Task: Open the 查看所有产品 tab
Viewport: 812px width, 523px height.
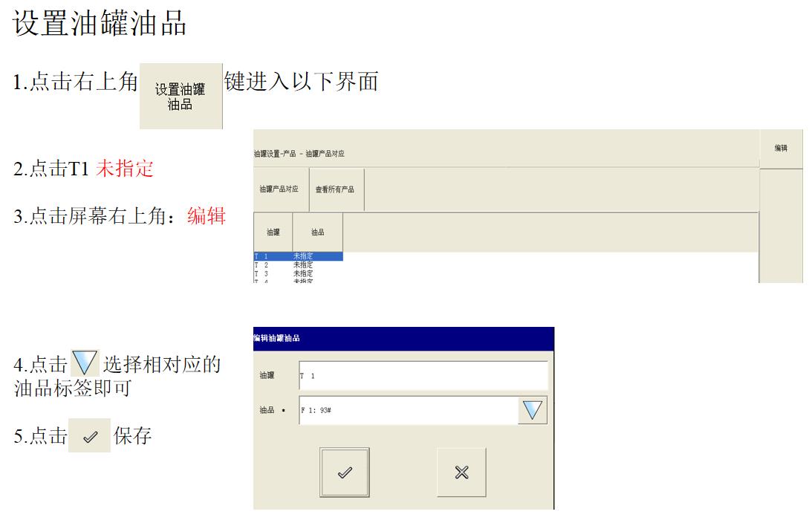Action: pyautogui.click(x=335, y=189)
